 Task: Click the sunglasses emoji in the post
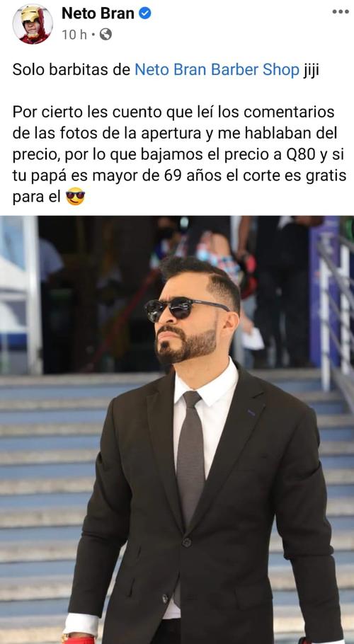75,197
